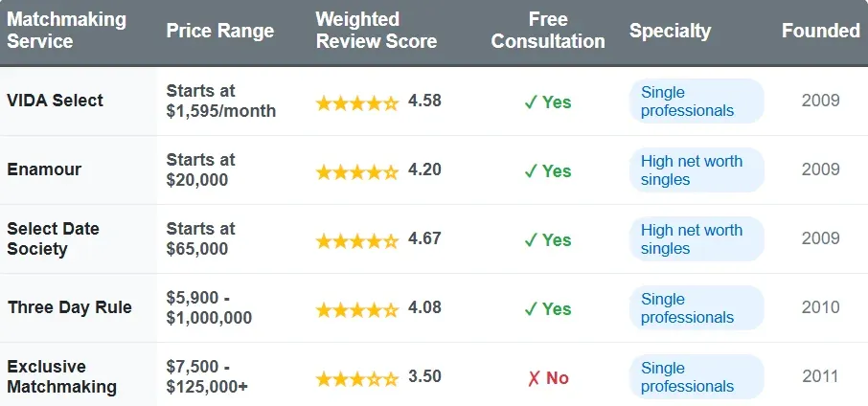Click the red X for Exclusive Matchmaking
The width and height of the screenshot is (868, 406).
534,378
